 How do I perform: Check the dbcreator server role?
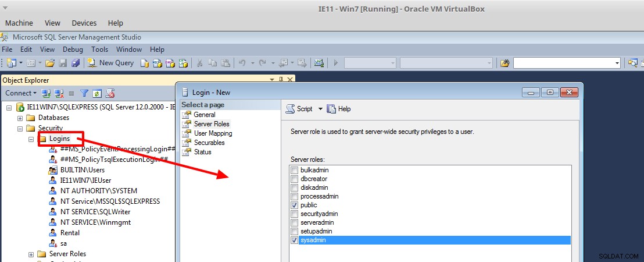coord(295,179)
